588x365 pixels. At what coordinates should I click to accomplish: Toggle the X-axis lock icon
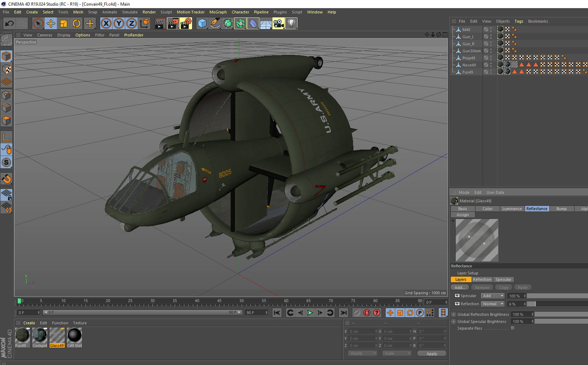(106, 24)
